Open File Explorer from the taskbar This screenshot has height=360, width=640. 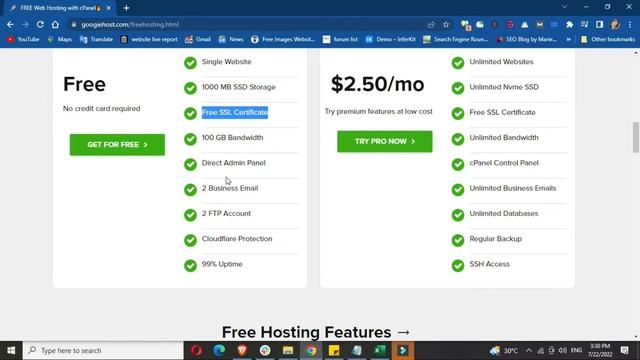point(288,350)
